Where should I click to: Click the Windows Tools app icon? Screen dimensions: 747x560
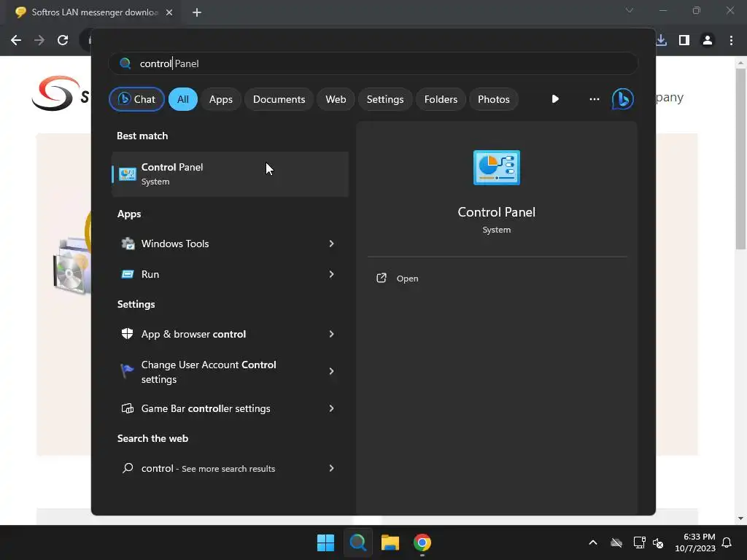128,244
